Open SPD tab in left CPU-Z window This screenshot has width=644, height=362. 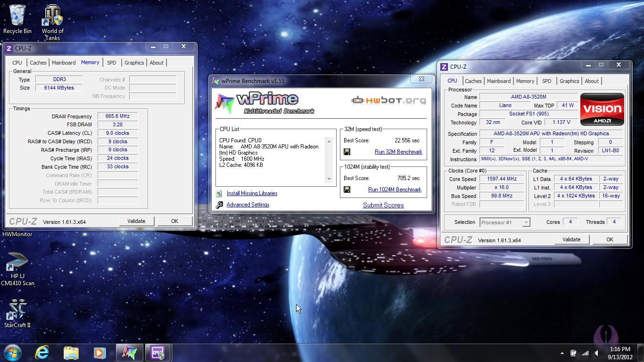coord(111,63)
